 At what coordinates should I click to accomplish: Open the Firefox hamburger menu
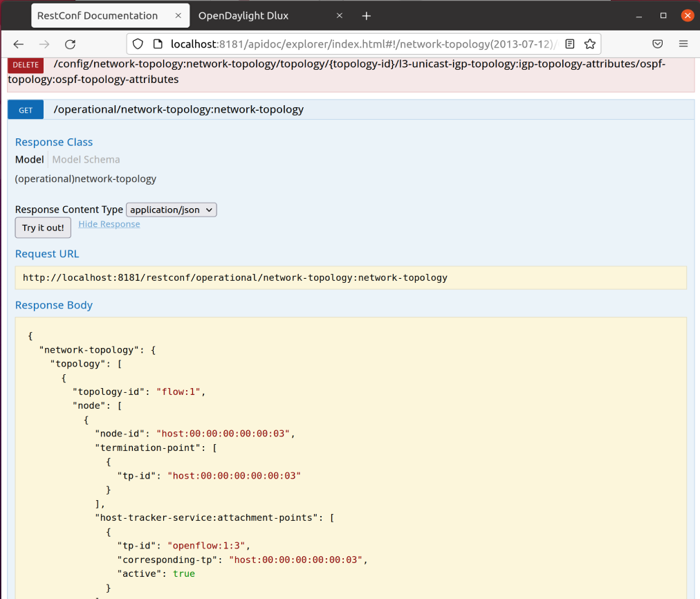click(683, 44)
